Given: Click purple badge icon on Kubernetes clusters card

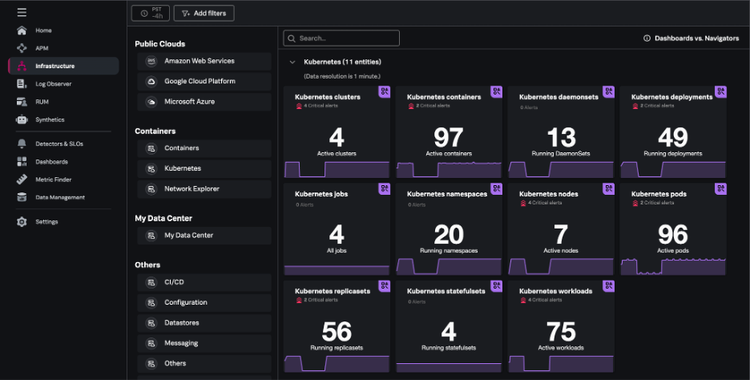Looking at the screenshot, I should click(384, 92).
